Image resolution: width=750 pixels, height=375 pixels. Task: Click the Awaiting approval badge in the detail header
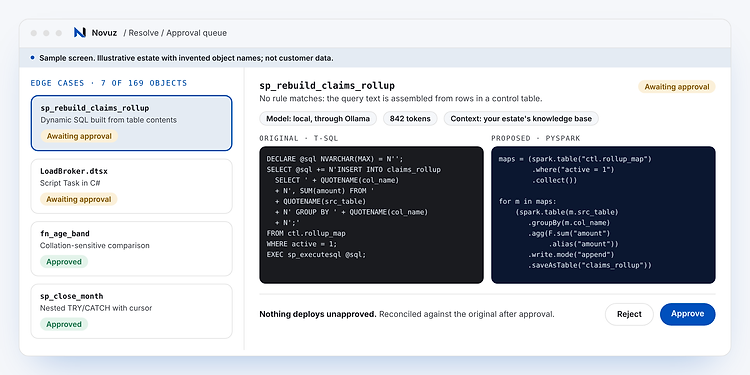(676, 87)
